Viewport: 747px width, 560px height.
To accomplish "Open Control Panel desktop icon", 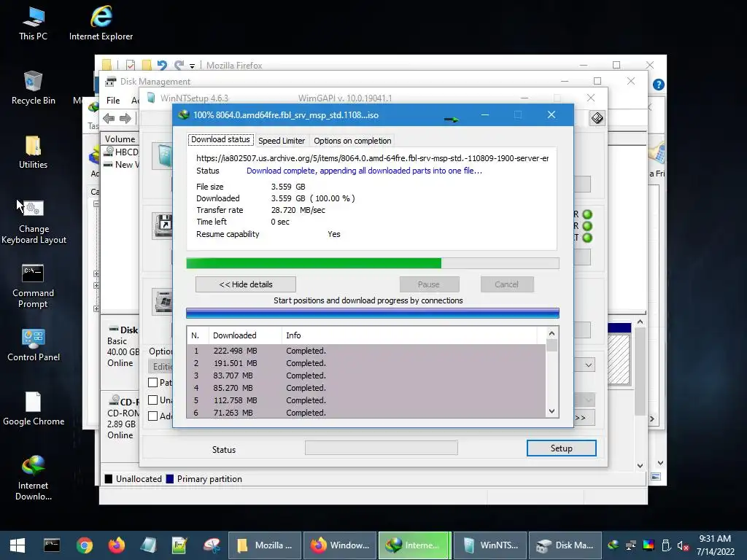I will [34, 345].
